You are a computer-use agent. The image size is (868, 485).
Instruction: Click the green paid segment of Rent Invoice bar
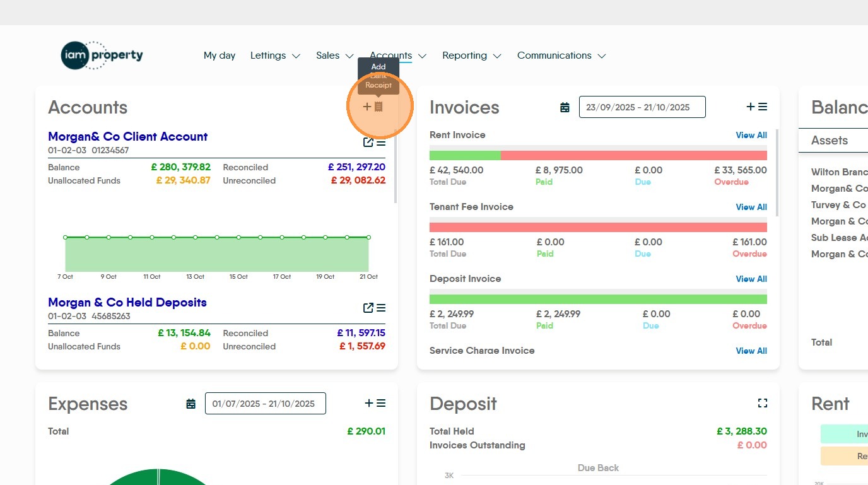(465, 155)
